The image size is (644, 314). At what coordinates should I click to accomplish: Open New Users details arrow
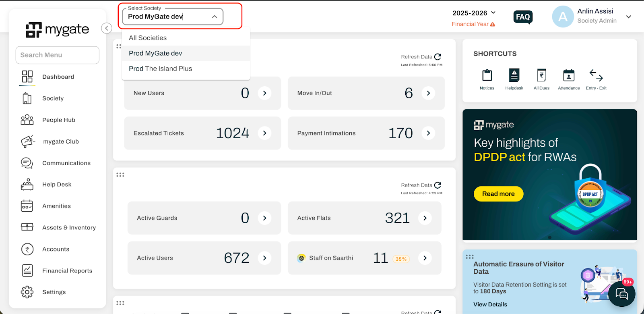pyautogui.click(x=264, y=93)
